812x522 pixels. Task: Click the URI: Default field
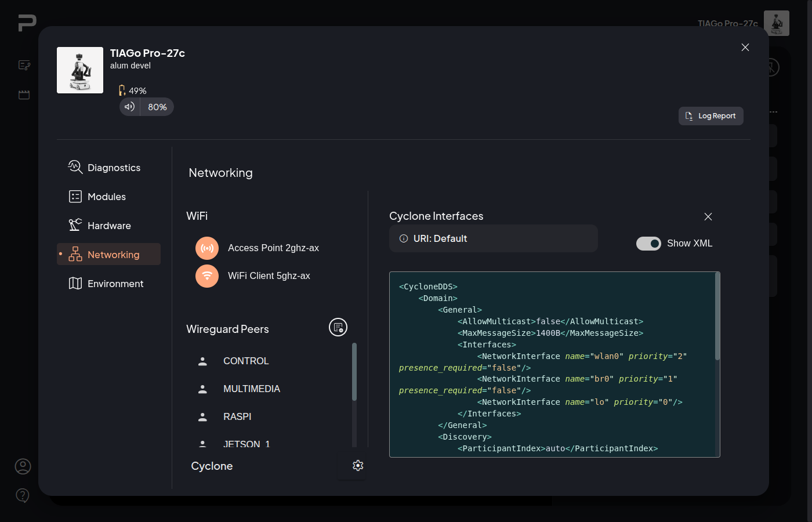pos(494,238)
